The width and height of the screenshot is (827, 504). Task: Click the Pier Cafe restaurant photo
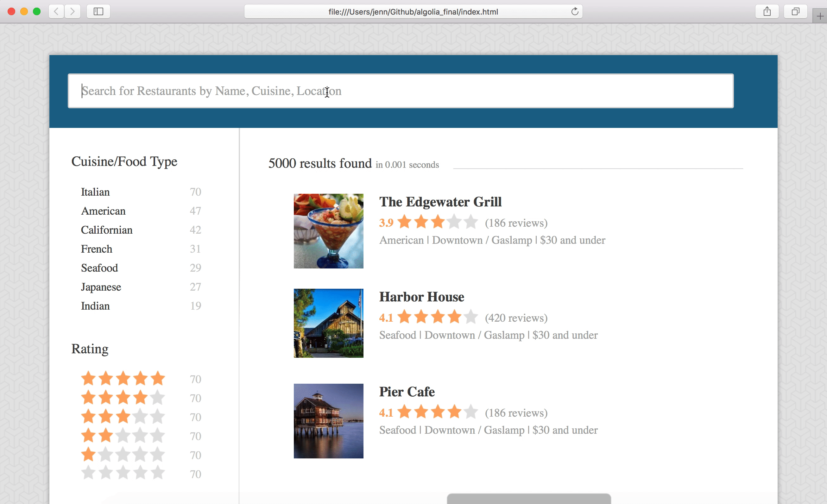[328, 421]
